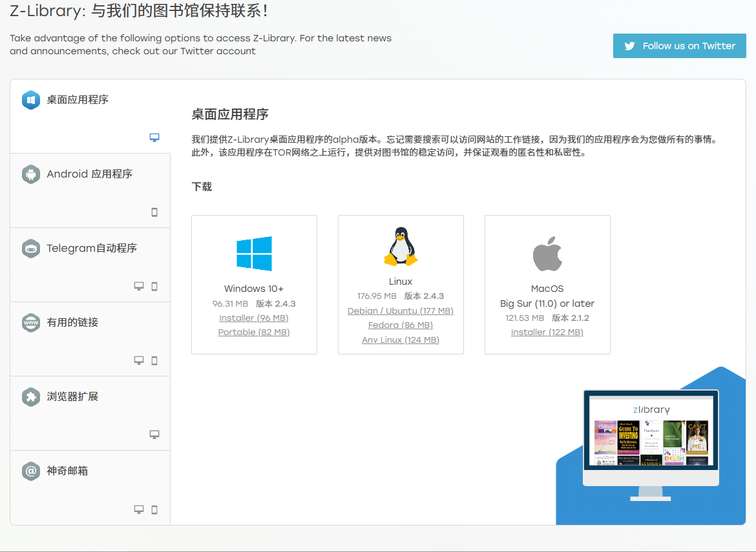Image resolution: width=756 pixels, height=552 pixels.
Task: Open the 有用的链接 tab
Action: coord(90,339)
